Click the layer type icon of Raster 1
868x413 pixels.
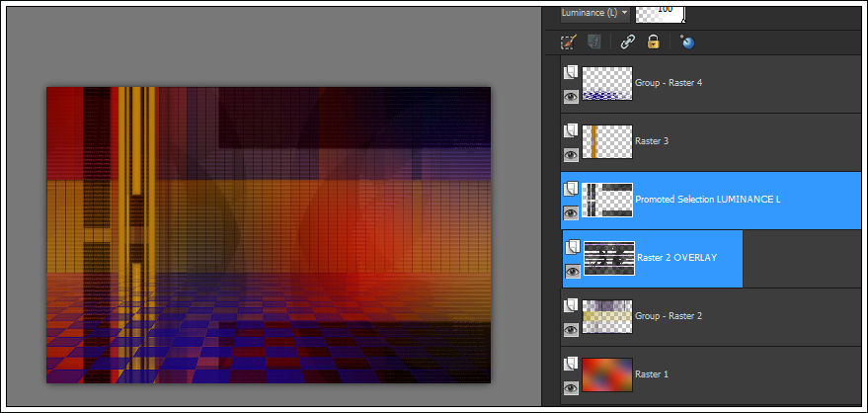pos(571,364)
